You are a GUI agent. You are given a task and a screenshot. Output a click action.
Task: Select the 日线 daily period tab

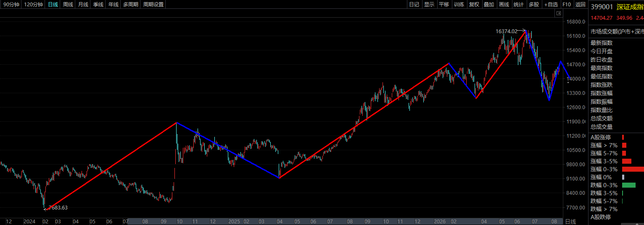point(53,4)
